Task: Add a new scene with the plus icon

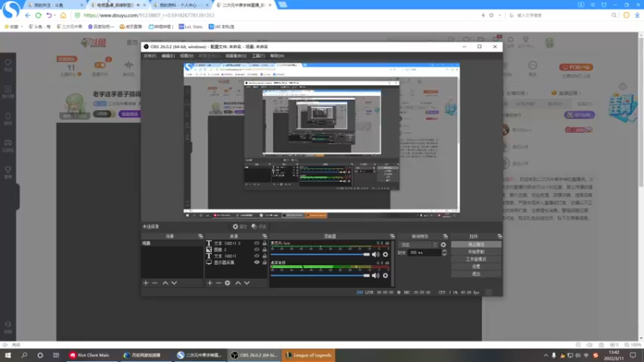Action: (146, 283)
